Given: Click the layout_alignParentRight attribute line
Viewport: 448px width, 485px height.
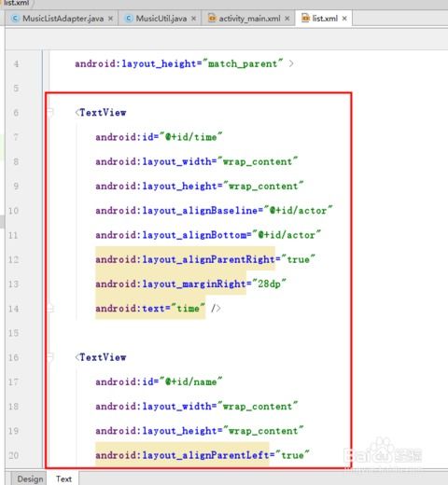Looking at the screenshot, I should [x=205, y=259].
